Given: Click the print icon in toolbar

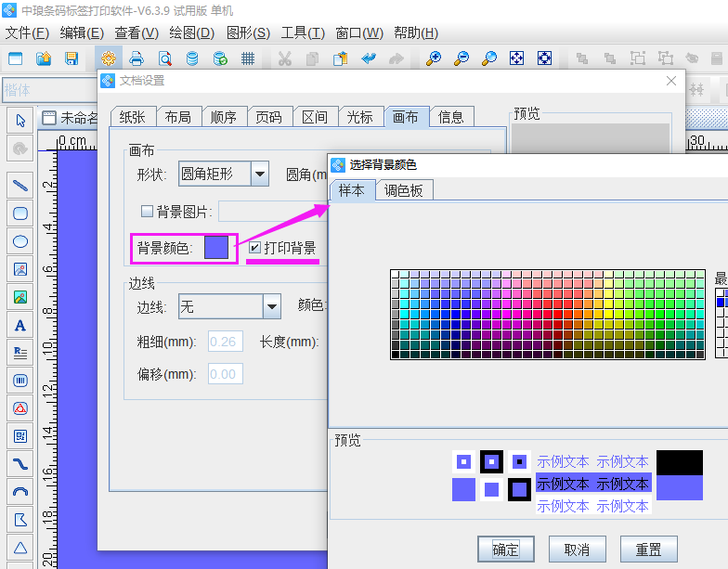Looking at the screenshot, I should click(136, 58).
